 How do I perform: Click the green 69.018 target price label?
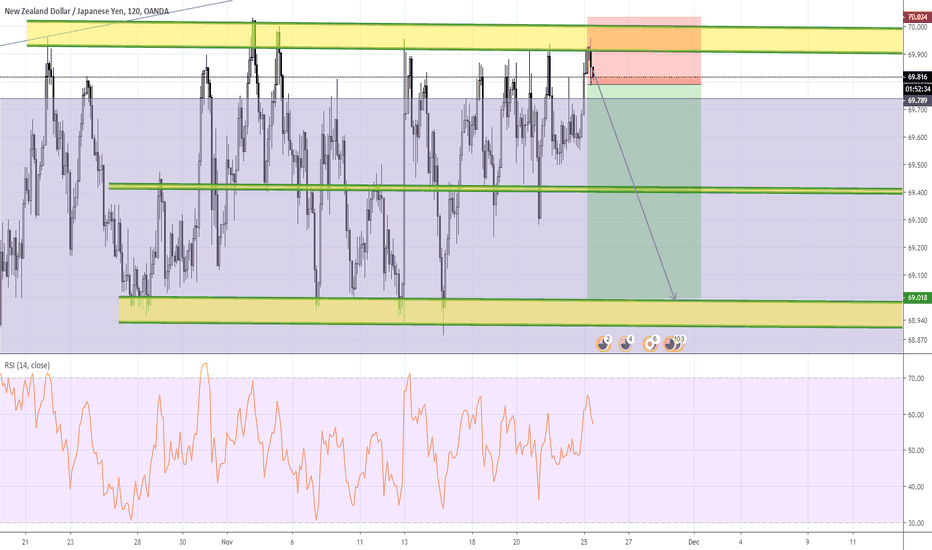(916, 297)
